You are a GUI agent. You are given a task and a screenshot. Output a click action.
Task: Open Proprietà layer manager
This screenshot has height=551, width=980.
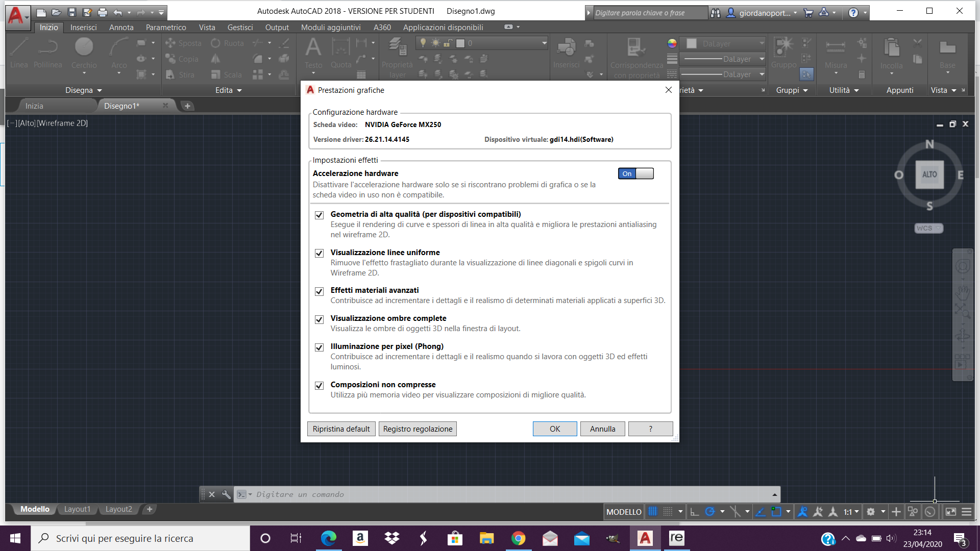tap(397, 57)
